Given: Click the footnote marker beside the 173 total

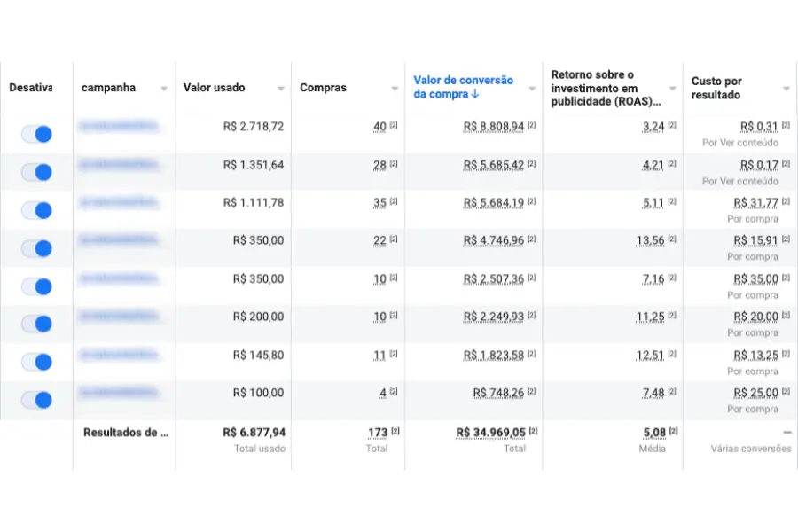Looking at the screenshot, I should pos(395,431).
